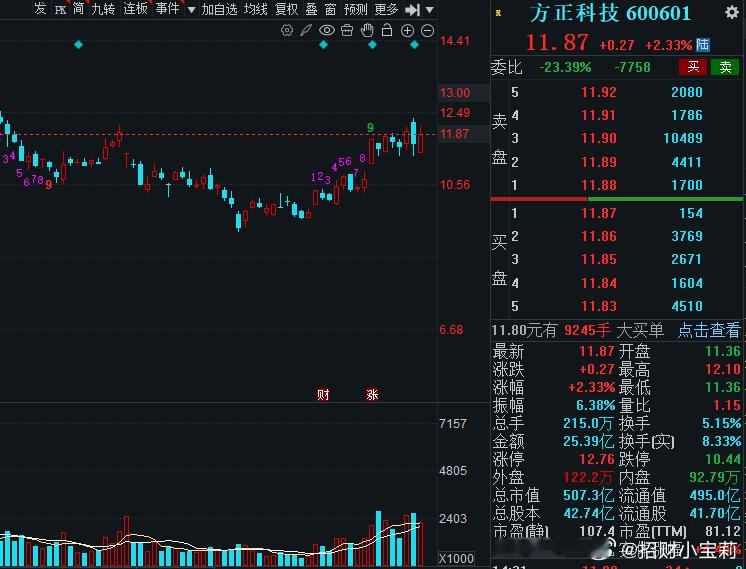The width and height of the screenshot is (746, 569).
Task: Click price axis label 13.00
Action: tap(455, 93)
